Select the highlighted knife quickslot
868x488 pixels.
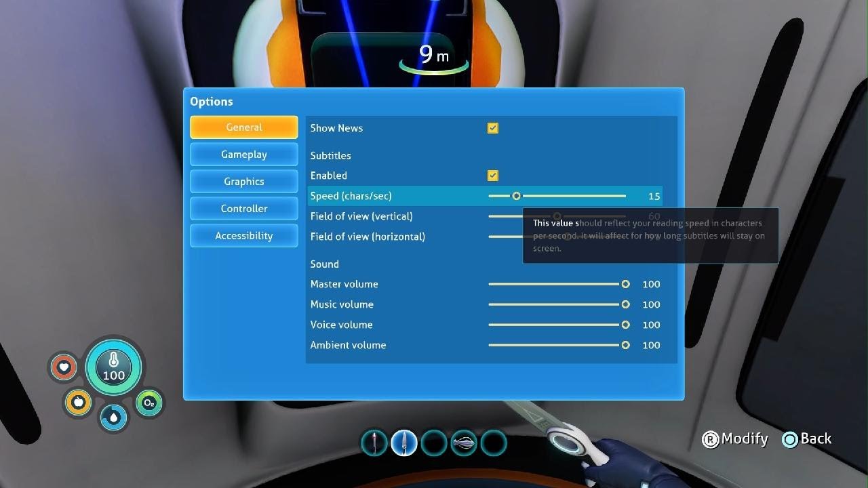404,443
